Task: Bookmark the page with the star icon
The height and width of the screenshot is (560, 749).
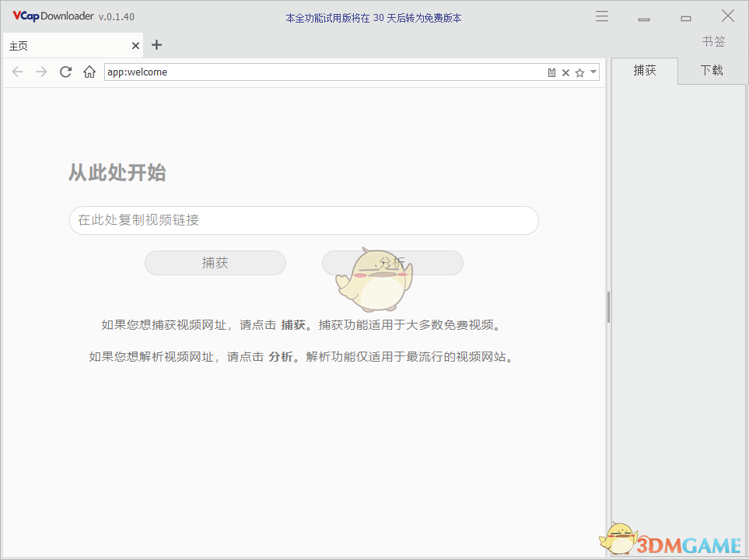Action: 579,72
